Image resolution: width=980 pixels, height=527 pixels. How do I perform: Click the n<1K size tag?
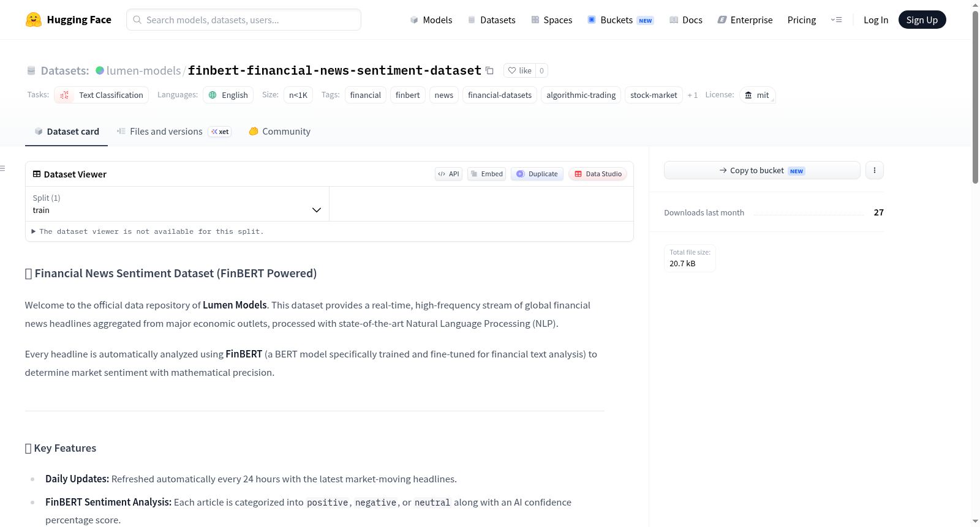click(x=298, y=95)
